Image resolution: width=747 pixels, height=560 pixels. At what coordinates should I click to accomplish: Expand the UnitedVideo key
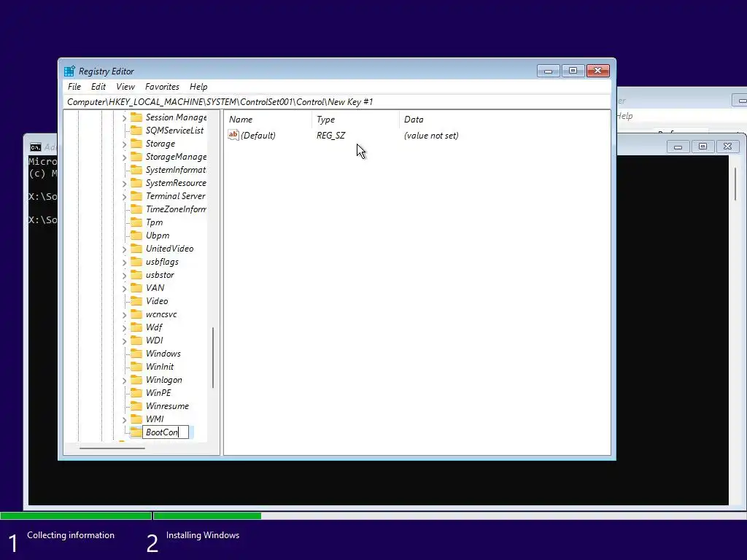click(x=124, y=249)
